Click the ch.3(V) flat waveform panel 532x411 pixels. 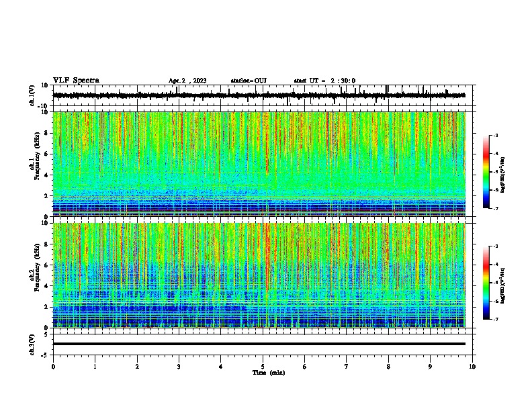tap(263, 345)
